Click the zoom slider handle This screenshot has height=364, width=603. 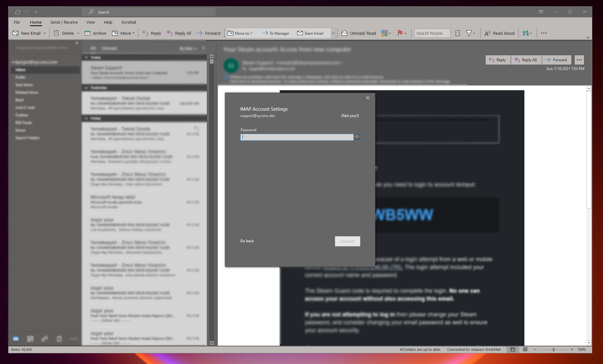click(553, 349)
